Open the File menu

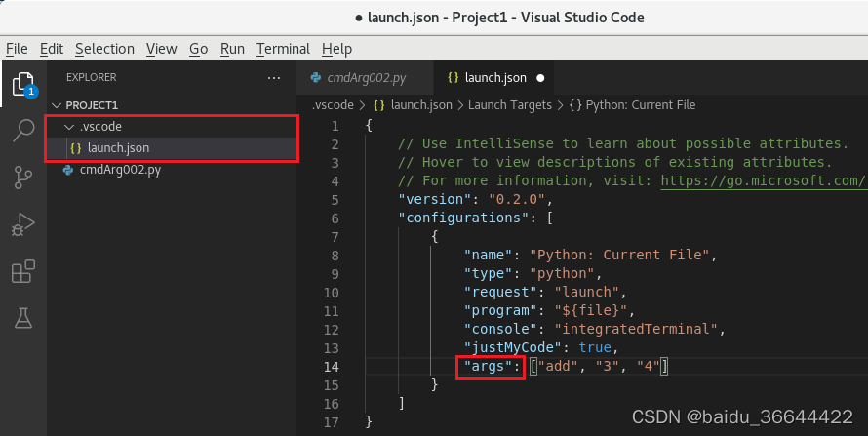tap(17, 49)
